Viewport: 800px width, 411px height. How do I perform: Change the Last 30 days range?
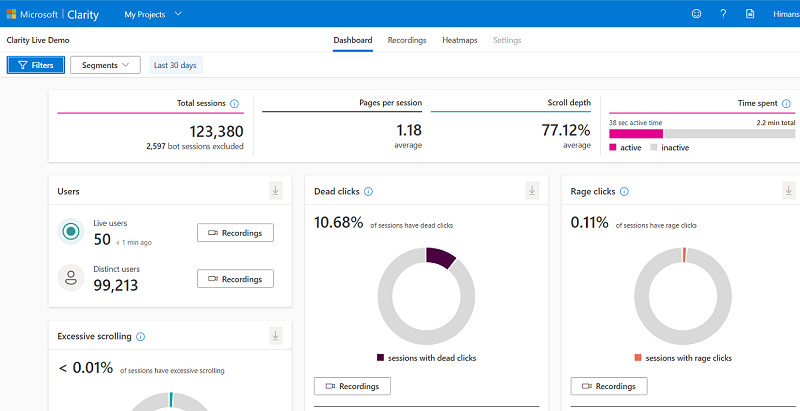(x=175, y=65)
